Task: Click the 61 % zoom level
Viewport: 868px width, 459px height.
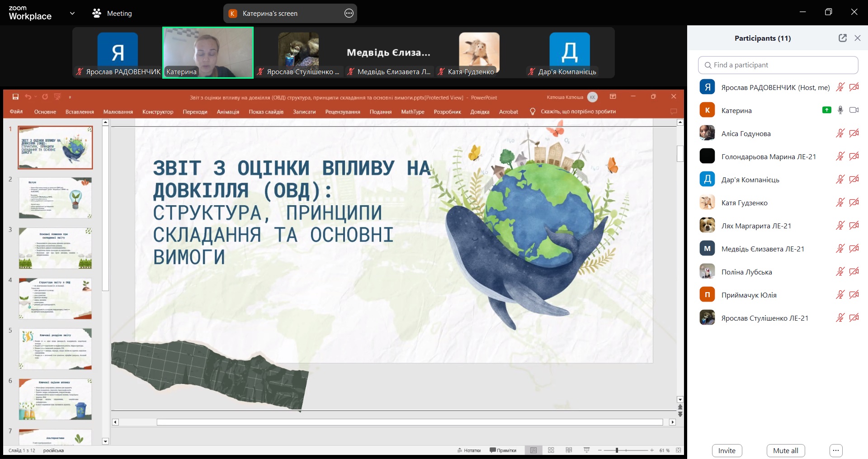Action: coord(665,450)
